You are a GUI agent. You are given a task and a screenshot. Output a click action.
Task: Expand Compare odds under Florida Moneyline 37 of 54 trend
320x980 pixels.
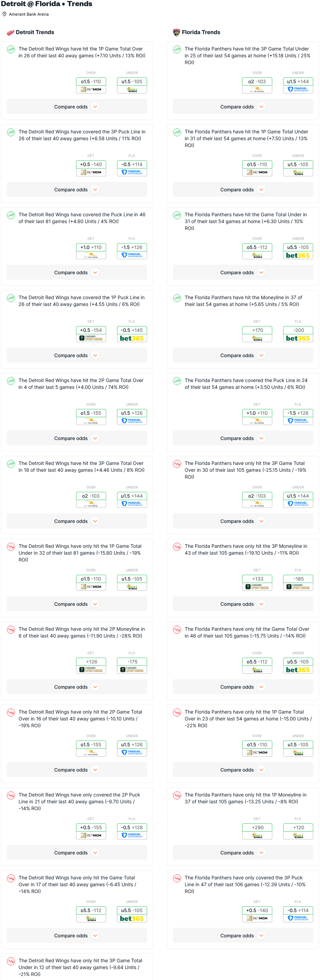point(242,355)
